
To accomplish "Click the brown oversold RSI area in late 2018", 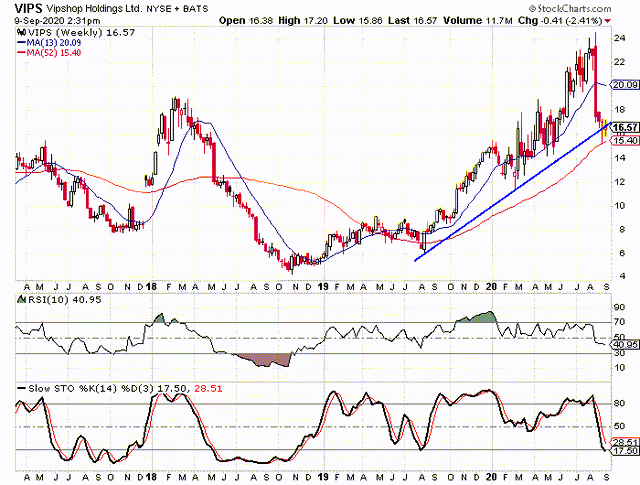I will click(266, 360).
